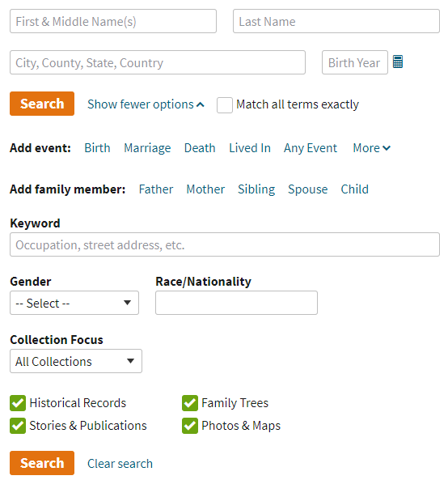
Task: Uncheck Stories & Publications checkbox
Action: click(x=18, y=426)
